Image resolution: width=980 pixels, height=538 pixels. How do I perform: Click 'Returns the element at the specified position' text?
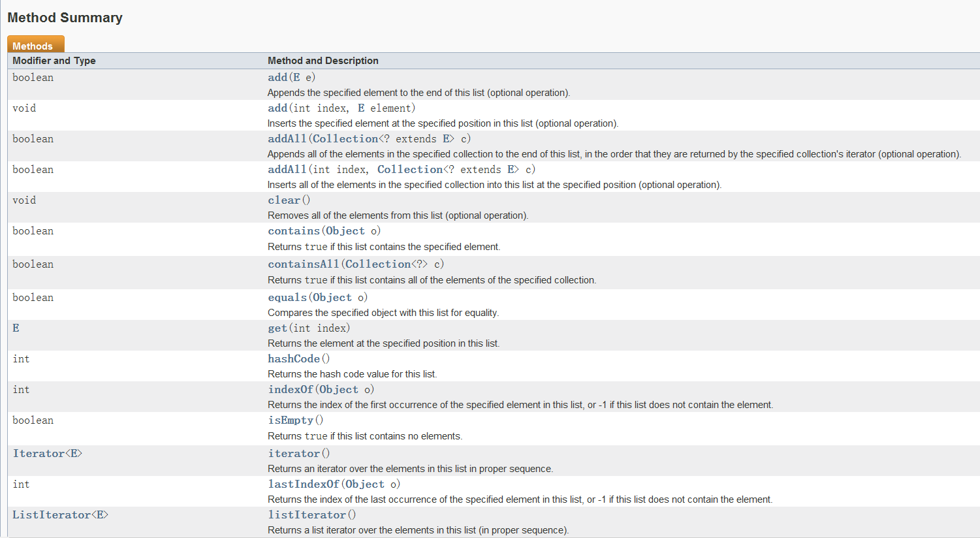pos(383,343)
